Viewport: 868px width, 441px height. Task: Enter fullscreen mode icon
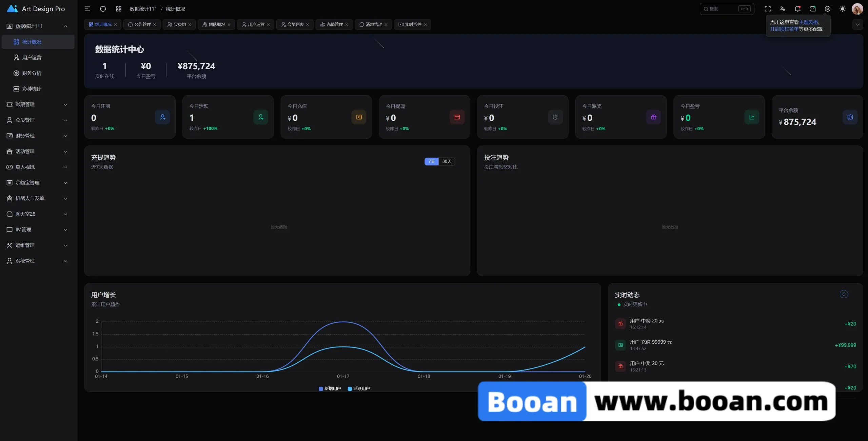coord(768,9)
